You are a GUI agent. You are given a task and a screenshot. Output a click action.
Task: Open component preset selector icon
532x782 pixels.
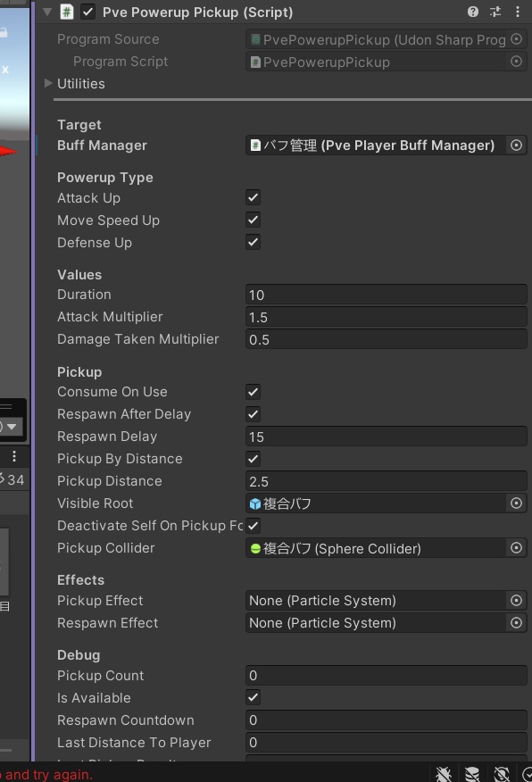pos(495,12)
